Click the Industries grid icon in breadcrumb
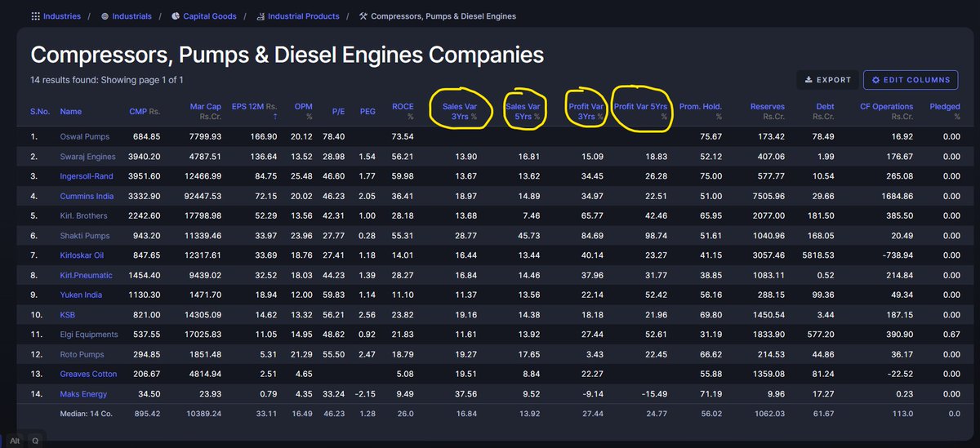The height and width of the screenshot is (448, 980). 35,16
